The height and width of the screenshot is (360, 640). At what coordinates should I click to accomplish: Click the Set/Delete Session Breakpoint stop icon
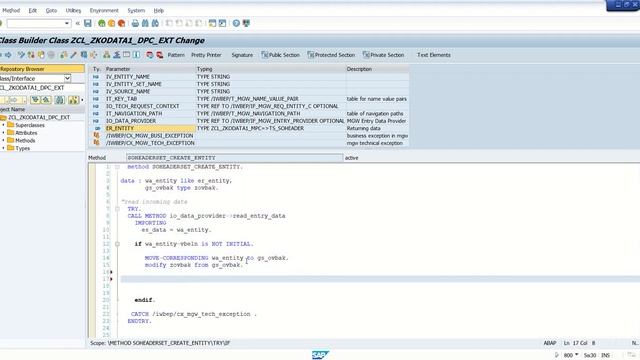(x=150, y=55)
